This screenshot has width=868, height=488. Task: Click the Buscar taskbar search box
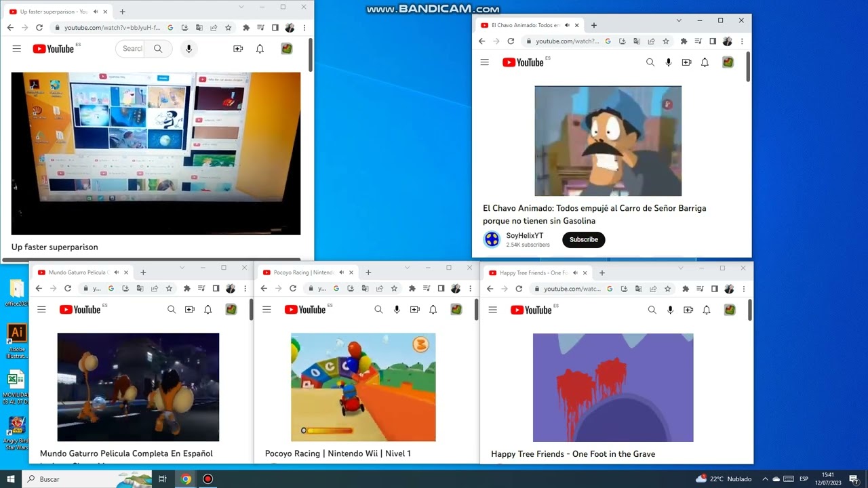pyautogui.click(x=87, y=479)
